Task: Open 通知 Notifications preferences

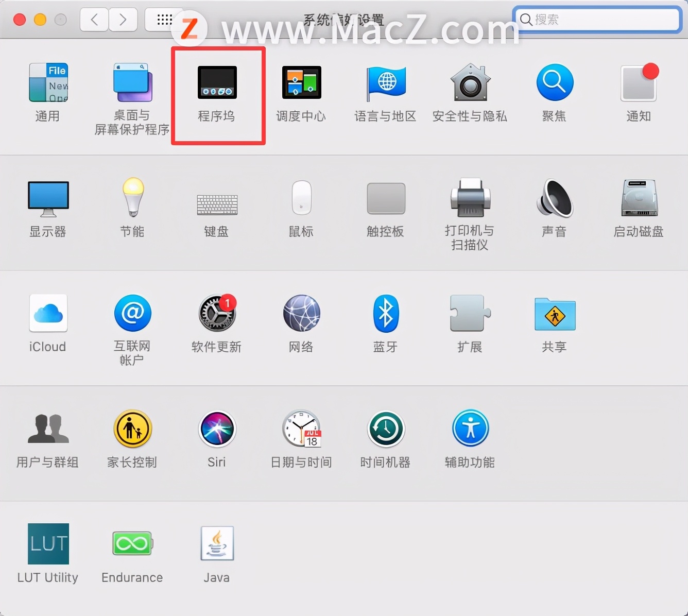Action: click(x=639, y=93)
